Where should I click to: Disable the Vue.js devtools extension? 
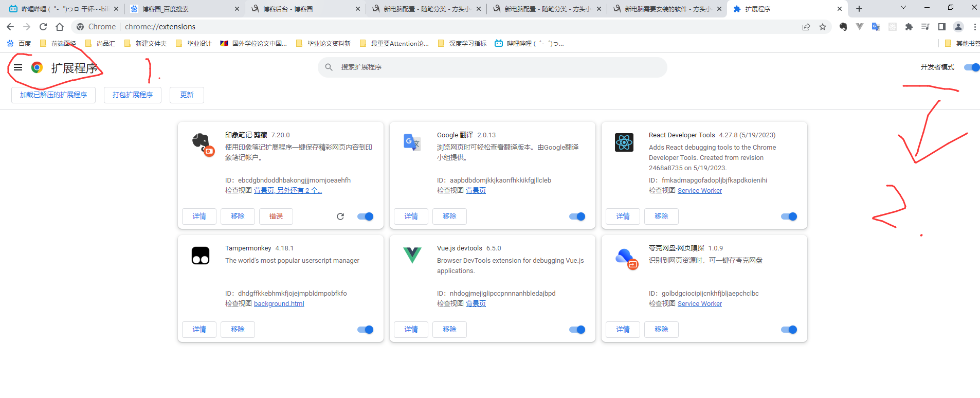tap(577, 330)
